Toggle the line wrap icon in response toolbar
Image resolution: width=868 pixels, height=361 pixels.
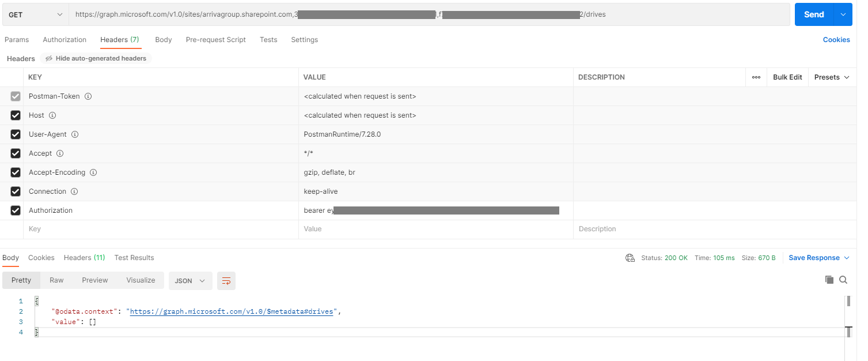point(226,281)
